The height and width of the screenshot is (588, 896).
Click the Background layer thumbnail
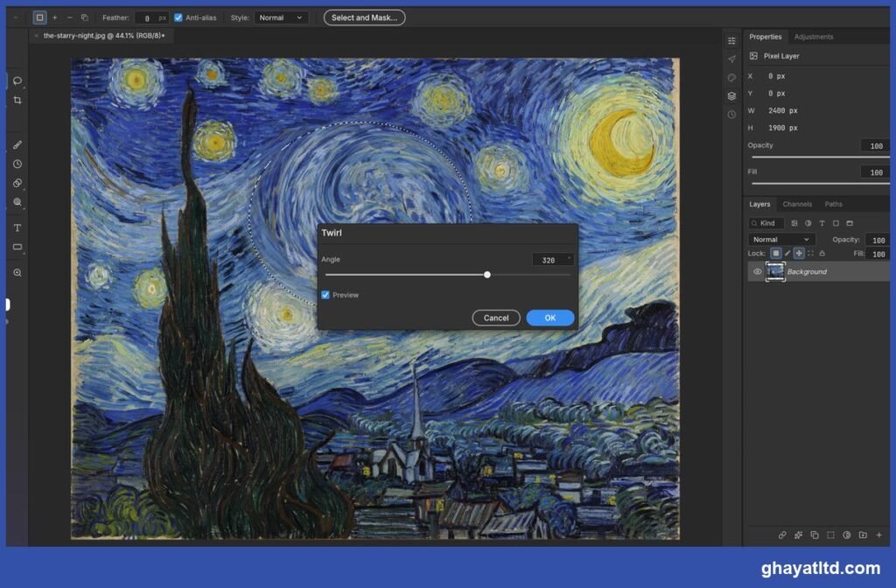(x=775, y=271)
